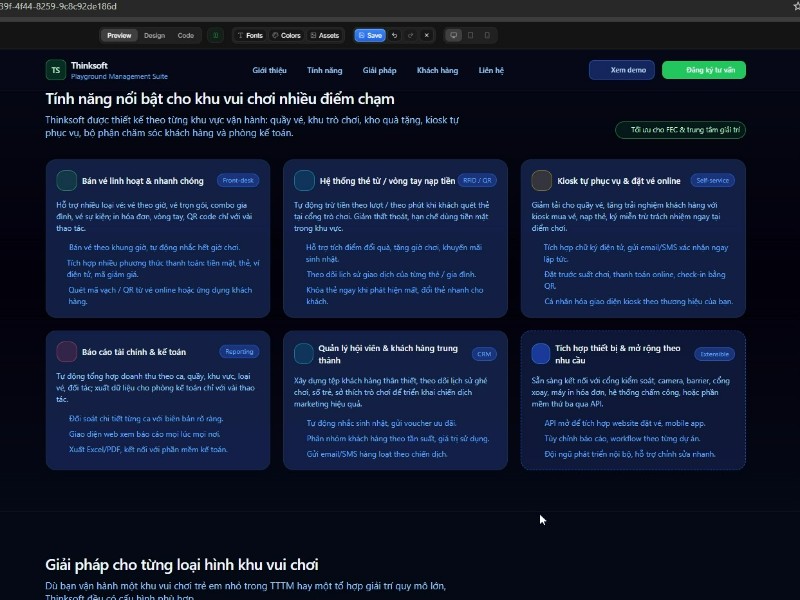Click the Kiosk tự phục vụ card icon
This screenshot has width=800, height=600.
(x=541, y=180)
